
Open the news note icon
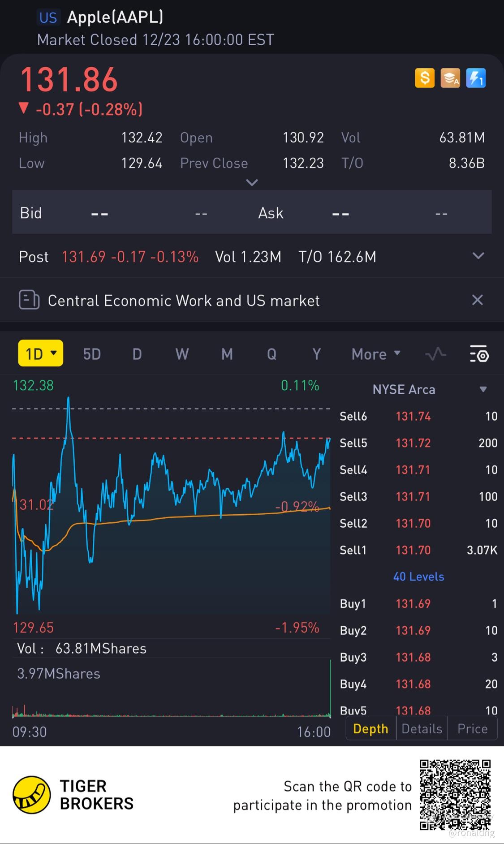[x=29, y=300]
